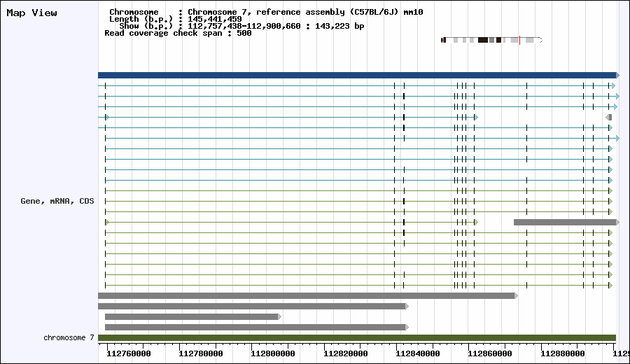Viewport: 630px width, 364px height.
Task: Click the 'Gene, mRNA, CDS' track label
Action: [57, 201]
